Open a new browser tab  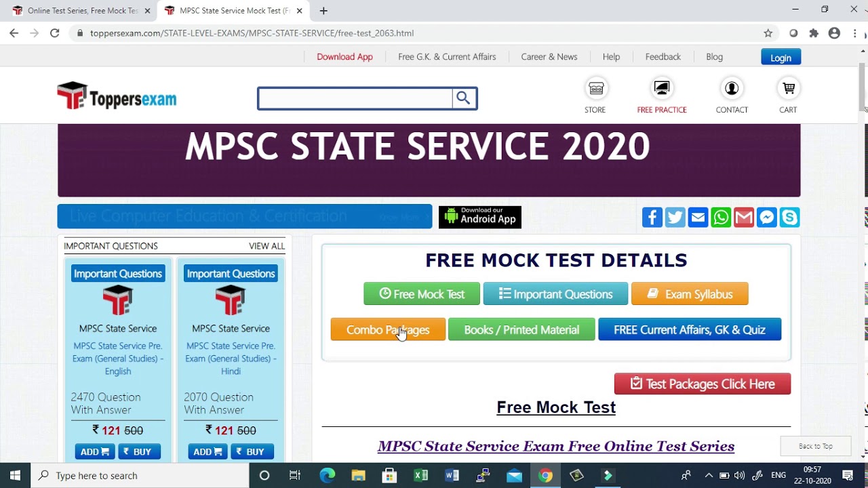point(323,11)
